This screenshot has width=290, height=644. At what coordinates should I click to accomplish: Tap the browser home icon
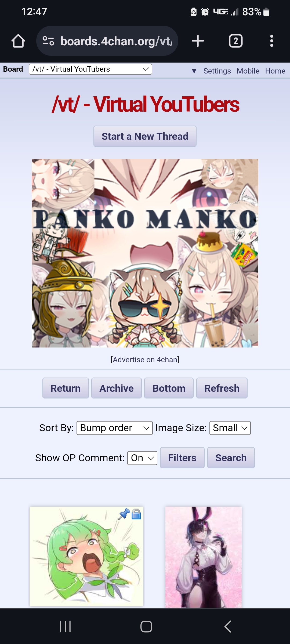(x=18, y=41)
